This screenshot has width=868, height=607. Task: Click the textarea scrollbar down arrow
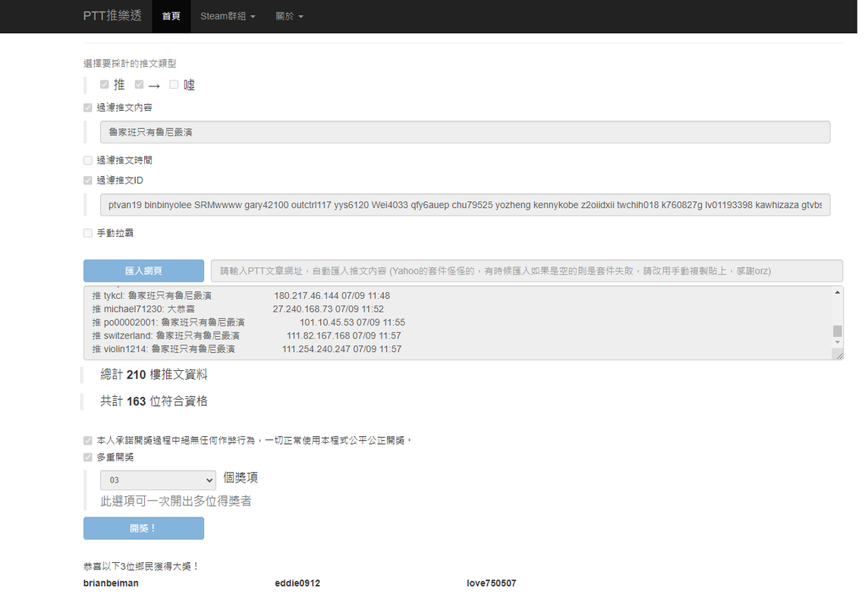[x=838, y=342]
